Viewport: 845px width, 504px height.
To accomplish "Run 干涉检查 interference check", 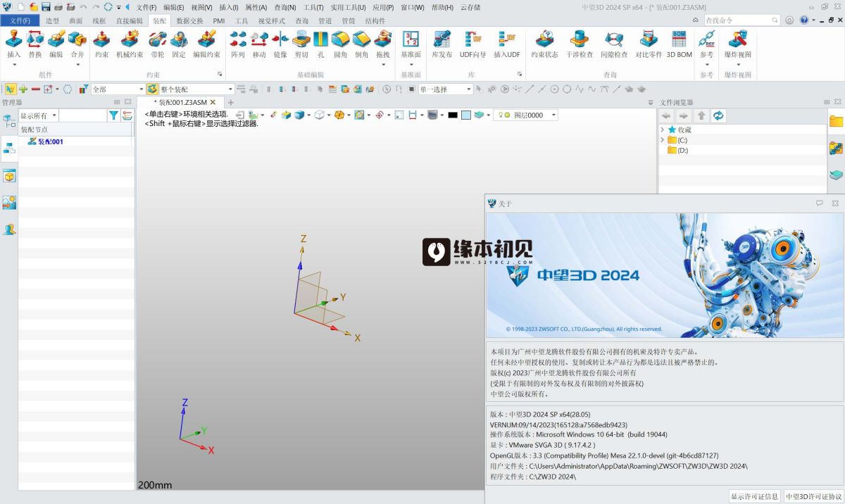I will click(x=580, y=39).
